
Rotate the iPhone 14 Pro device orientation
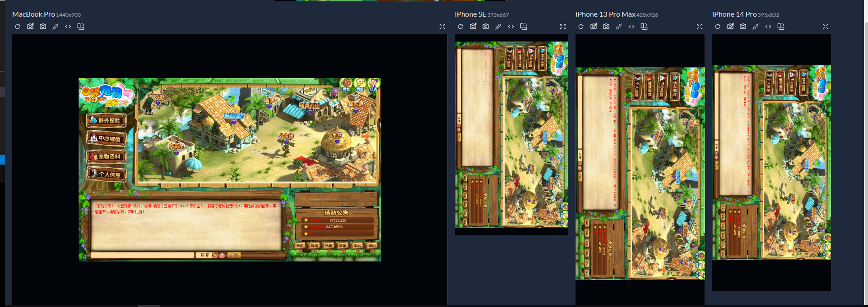click(x=781, y=27)
